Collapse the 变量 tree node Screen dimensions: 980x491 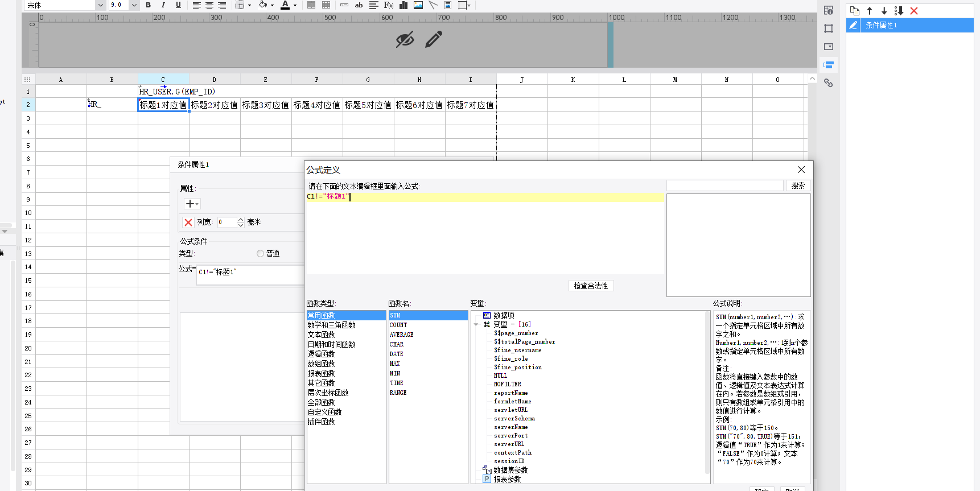click(476, 324)
